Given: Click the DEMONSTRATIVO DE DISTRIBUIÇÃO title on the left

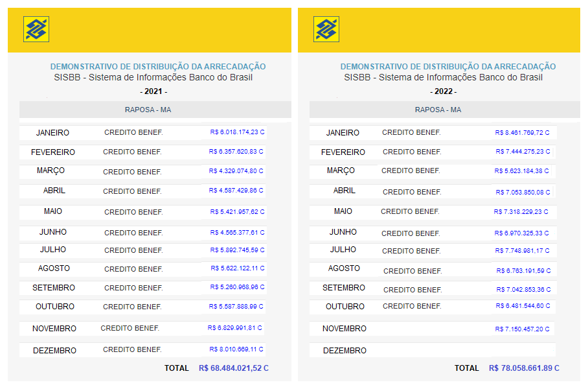Looking at the screenshot, I should [159, 65].
